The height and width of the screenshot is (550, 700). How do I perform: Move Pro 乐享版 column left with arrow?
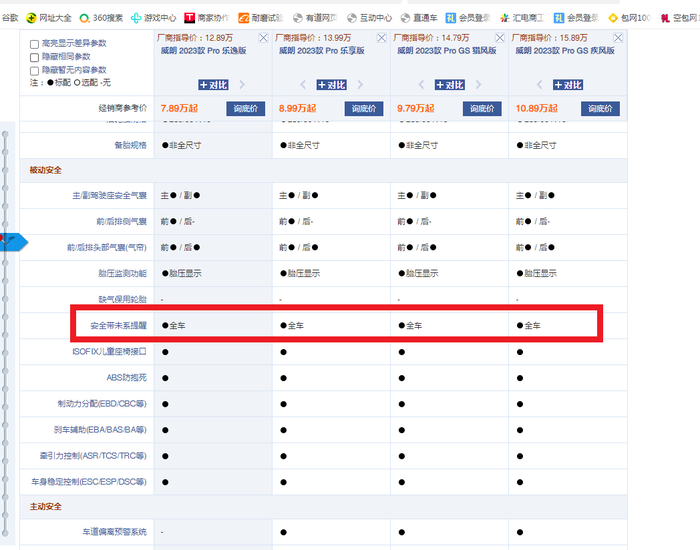[303, 85]
